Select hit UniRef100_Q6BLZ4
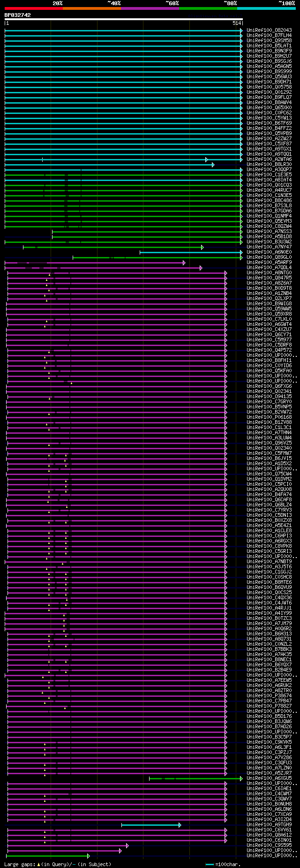This screenshot has width=300, height=868. point(269,505)
